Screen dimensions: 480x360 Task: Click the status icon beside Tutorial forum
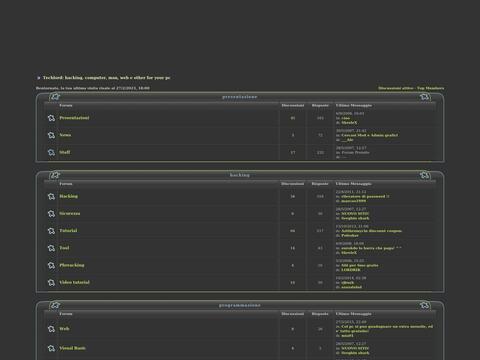51,231
